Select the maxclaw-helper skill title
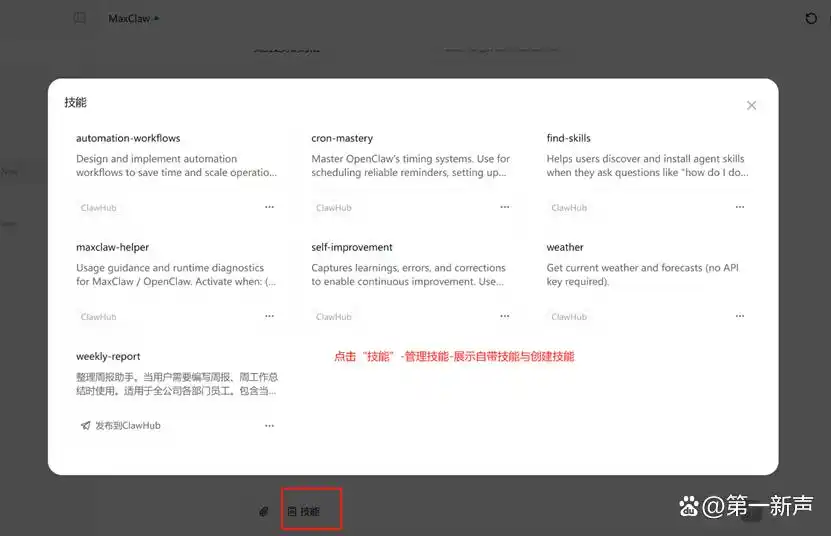Viewport: 831px width, 536px height. (112, 248)
